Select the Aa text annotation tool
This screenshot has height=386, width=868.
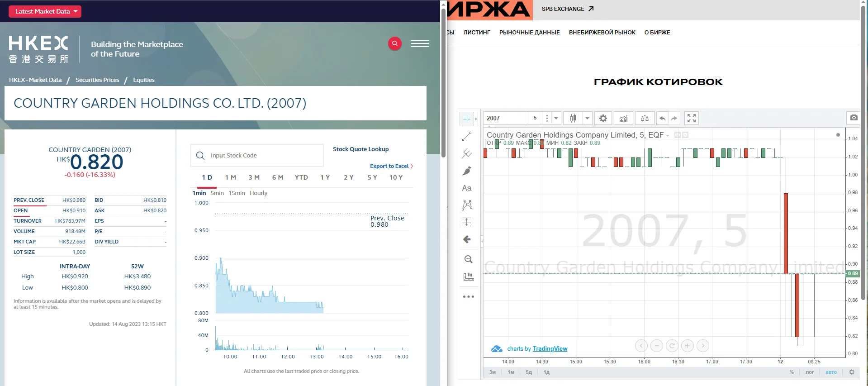click(467, 188)
